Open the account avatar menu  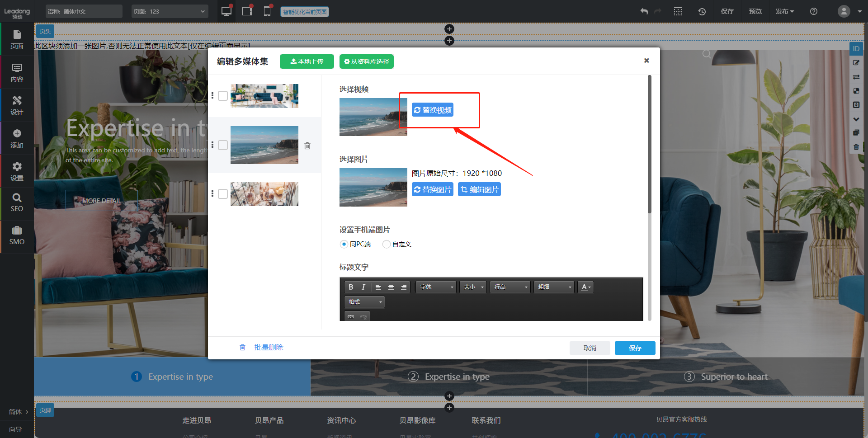click(x=844, y=11)
